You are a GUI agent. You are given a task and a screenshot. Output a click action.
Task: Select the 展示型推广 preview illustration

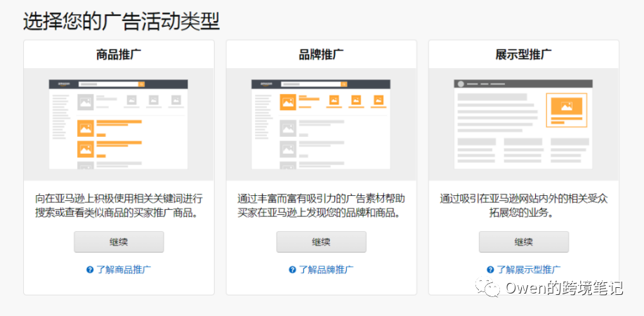click(x=523, y=124)
